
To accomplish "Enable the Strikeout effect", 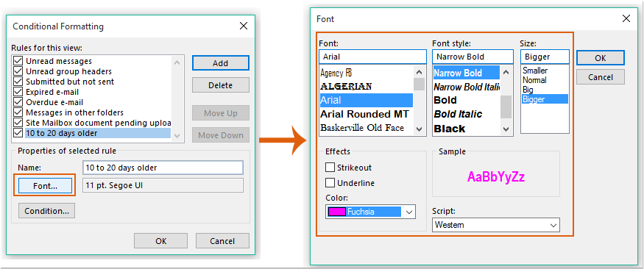I will pyautogui.click(x=330, y=168).
